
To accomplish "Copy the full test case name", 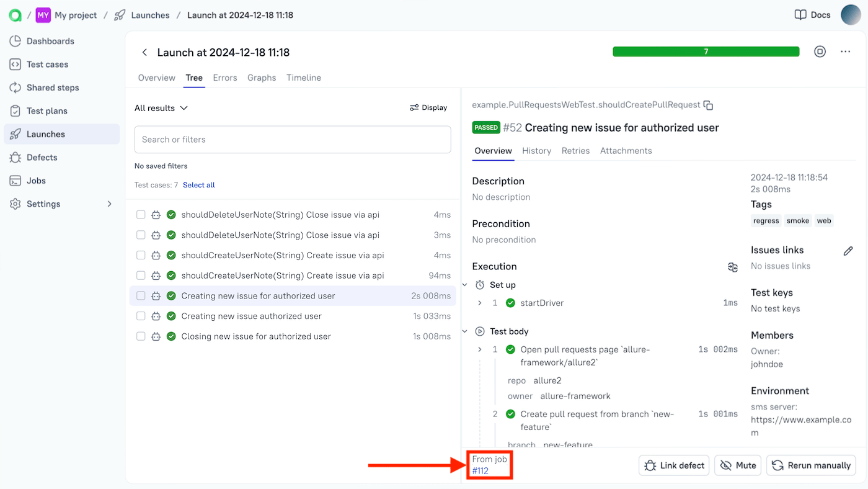I will (x=708, y=105).
